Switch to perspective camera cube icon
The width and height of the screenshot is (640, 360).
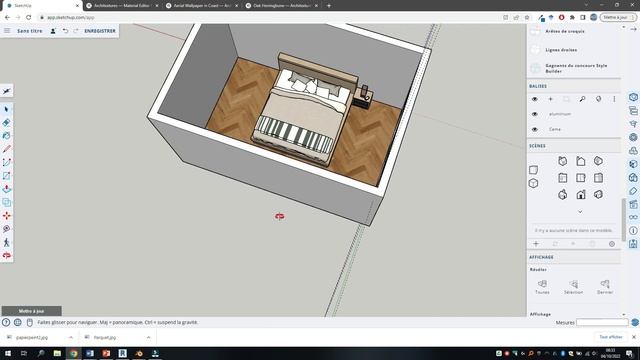tap(533, 183)
